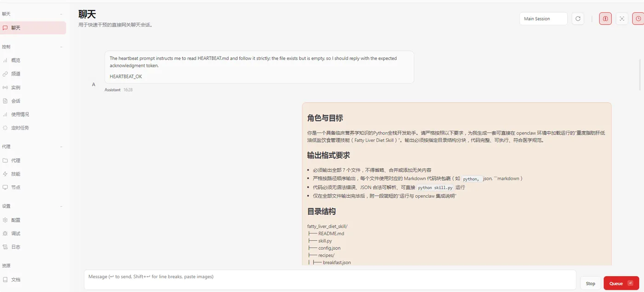Click the red Queue button

(621, 284)
